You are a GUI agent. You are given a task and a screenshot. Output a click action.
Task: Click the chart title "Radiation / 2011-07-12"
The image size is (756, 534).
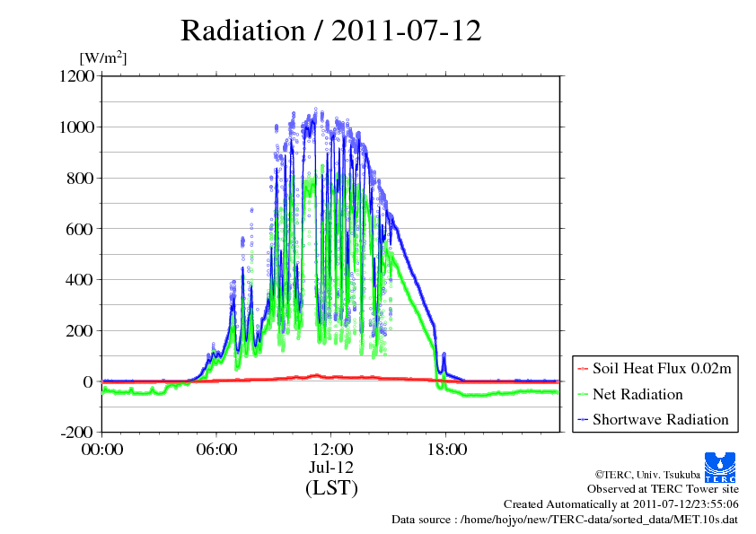tap(330, 31)
